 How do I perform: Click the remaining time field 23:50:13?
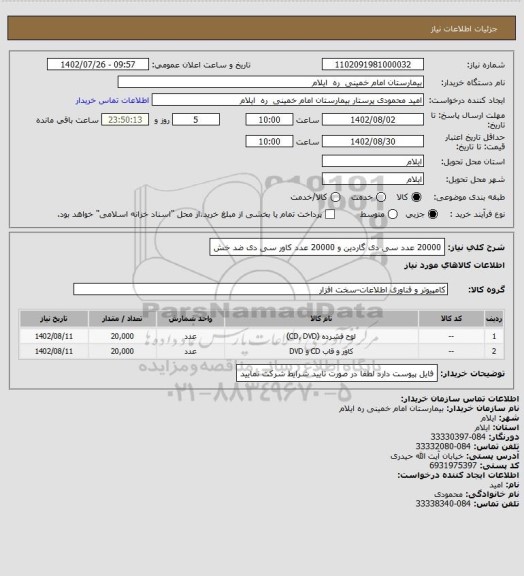[125, 120]
